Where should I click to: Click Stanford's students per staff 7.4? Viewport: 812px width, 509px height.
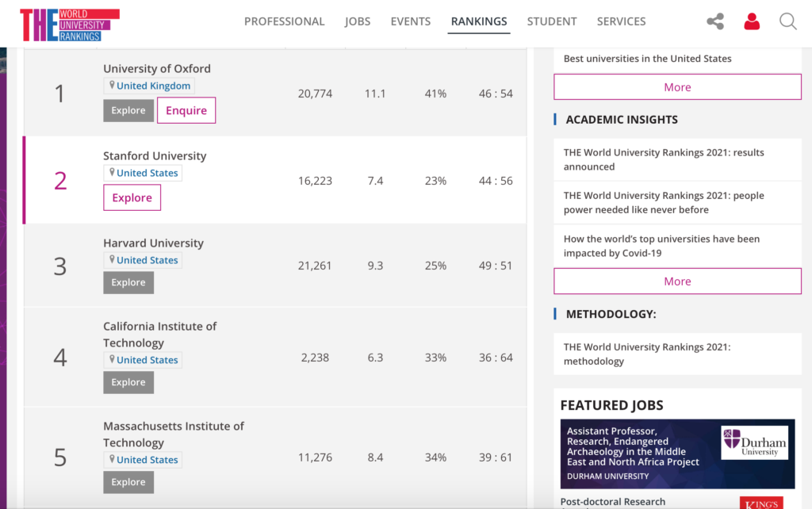pos(375,181)
